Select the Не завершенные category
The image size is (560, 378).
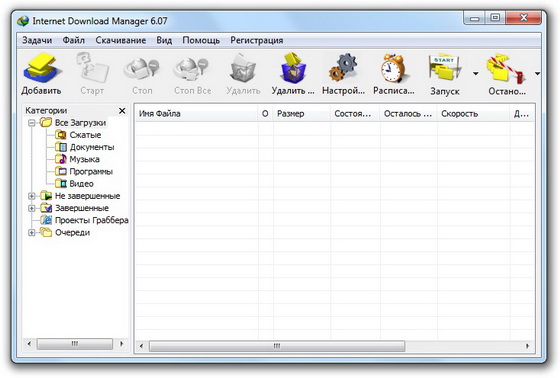click(x=88, y=196)
